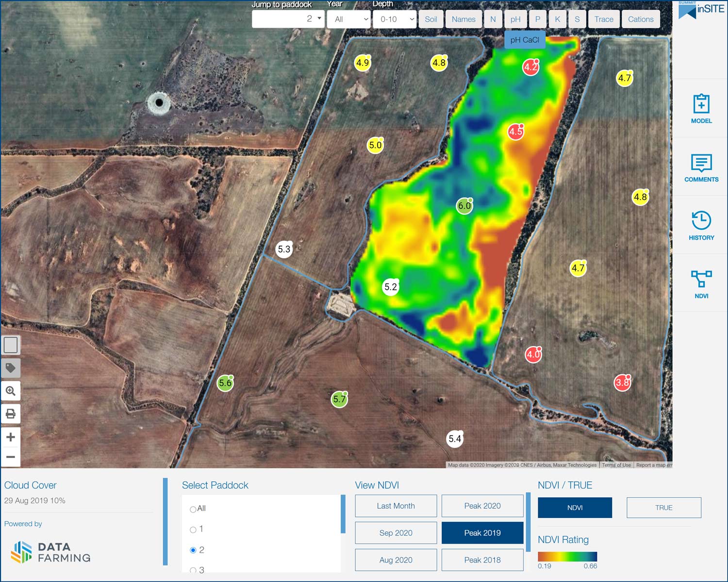Choose the pH CaCl submenu option
This screenshot has height=582, width=728.
tap(525, 40)
